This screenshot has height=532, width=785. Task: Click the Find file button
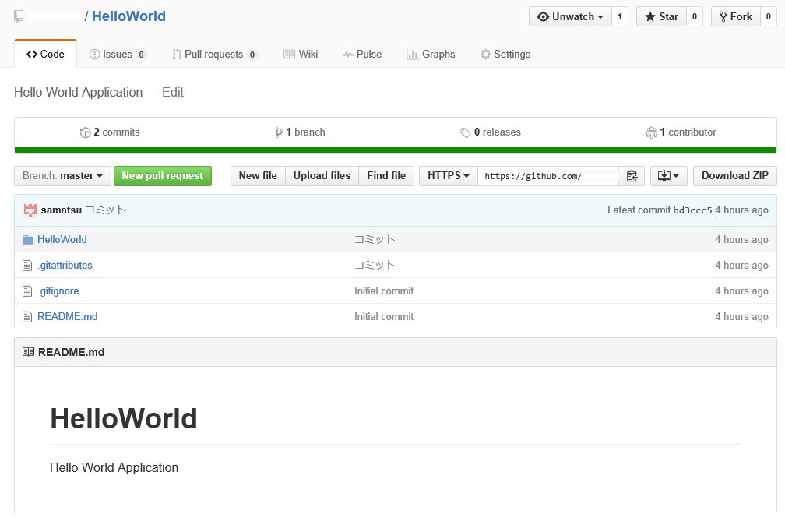386,176
